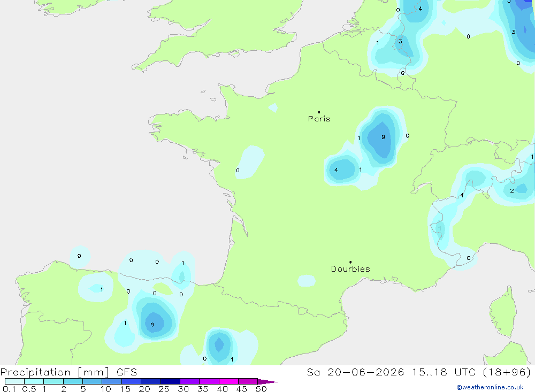
Task: Click the '15' legend scale value
Action: [x=125, y=389]
